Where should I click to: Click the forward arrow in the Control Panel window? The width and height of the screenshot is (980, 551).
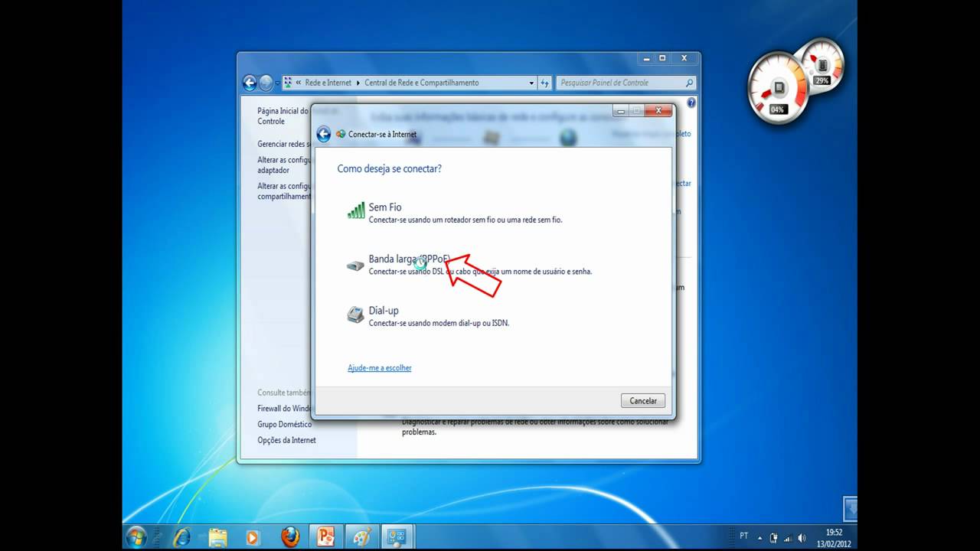[x=266, y=83]
